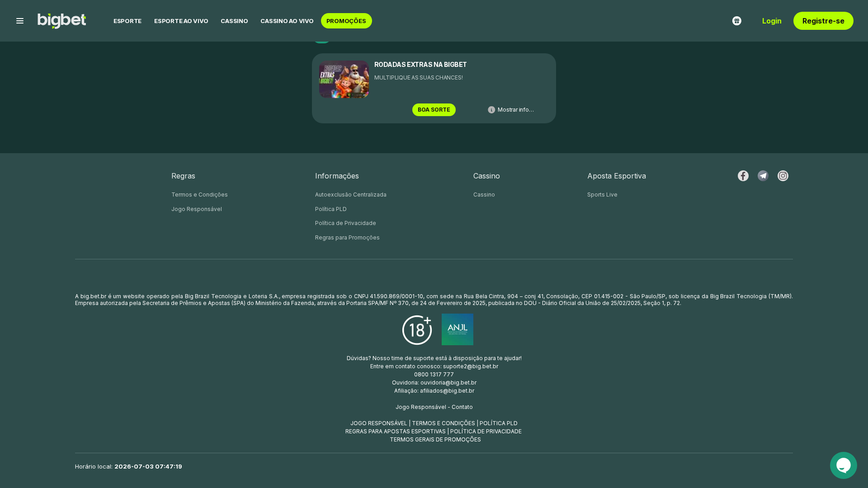Open the Regras para Promoções link

pyautogui.click(x=347, y=238)
